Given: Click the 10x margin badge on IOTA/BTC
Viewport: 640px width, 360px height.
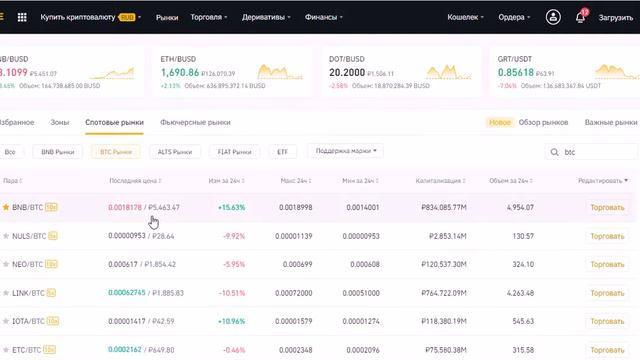Looking at the screenshot, I should 53,321.
